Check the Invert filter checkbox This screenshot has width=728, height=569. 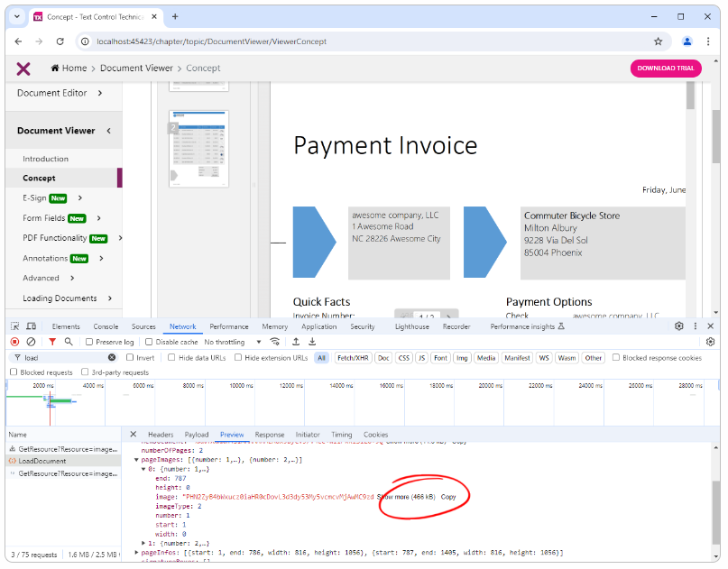[x=130, y=357]
